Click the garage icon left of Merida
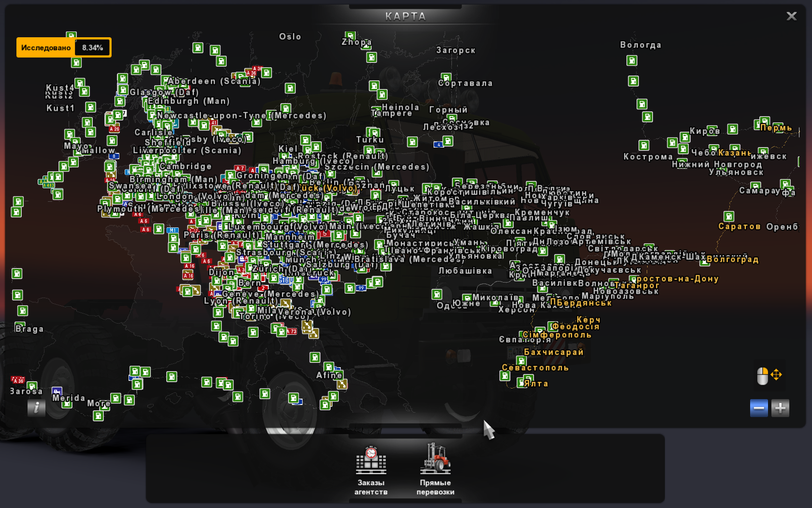Screen dimensions: 812x508 coord(57,391)
